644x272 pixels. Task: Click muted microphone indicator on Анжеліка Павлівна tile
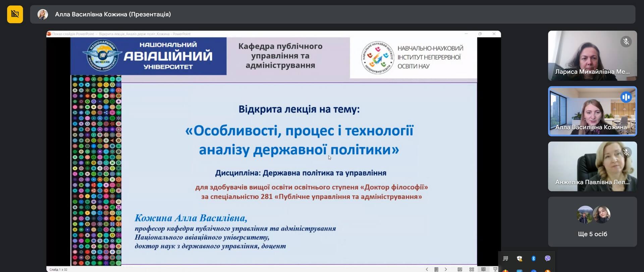(x=626, y=153)
